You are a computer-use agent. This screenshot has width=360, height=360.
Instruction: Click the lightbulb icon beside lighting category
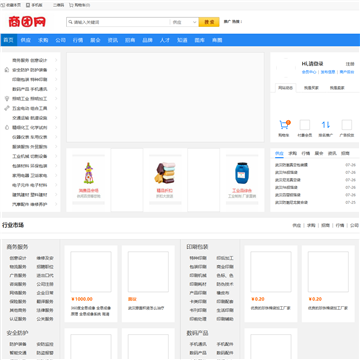[x=6, y=99]
